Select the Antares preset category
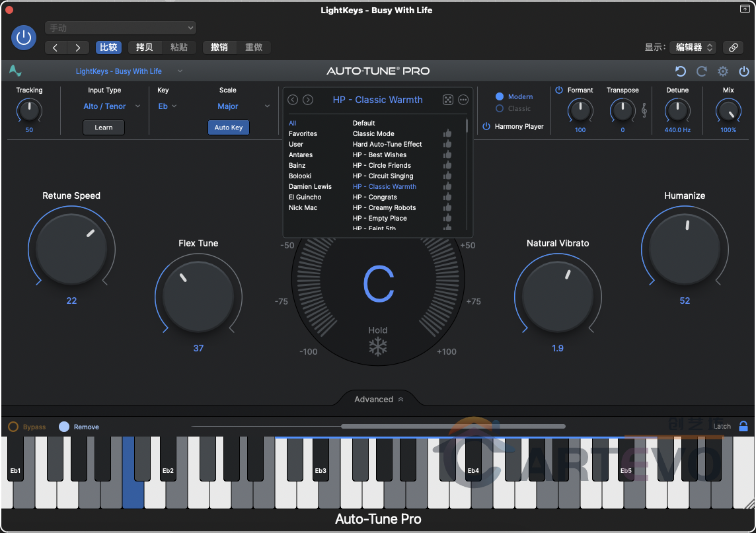Image resolution: width=756 pixels, height=533 pixels. tap(301, 155)
